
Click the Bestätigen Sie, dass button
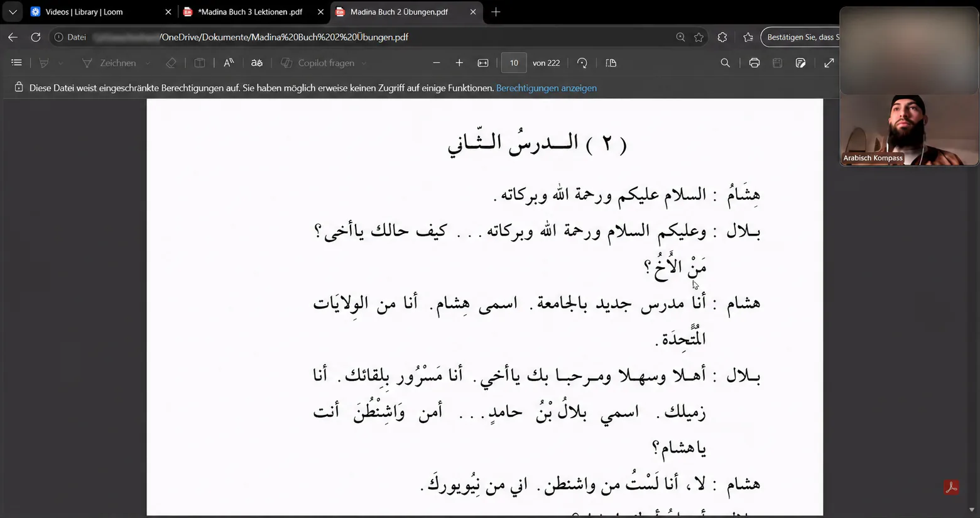800,37
